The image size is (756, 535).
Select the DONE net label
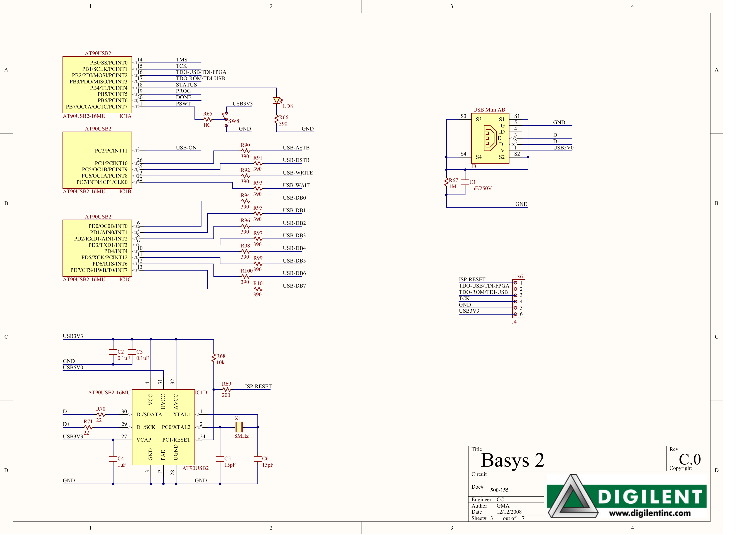183,97
